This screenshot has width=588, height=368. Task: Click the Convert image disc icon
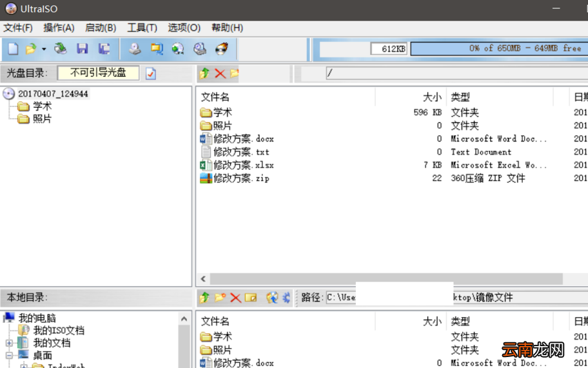click(178, 49)
